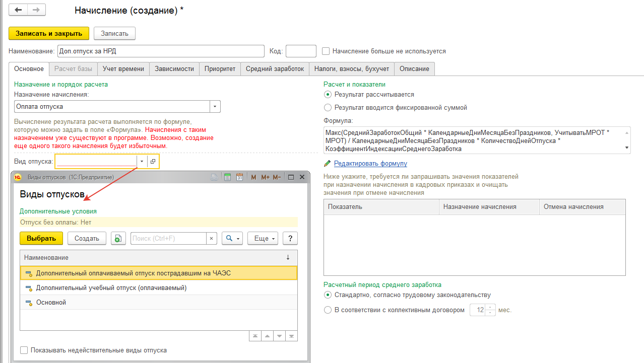Screen dimensions: 644x363
Task: Jump to the last item in the list
Action: pos(291,336)
